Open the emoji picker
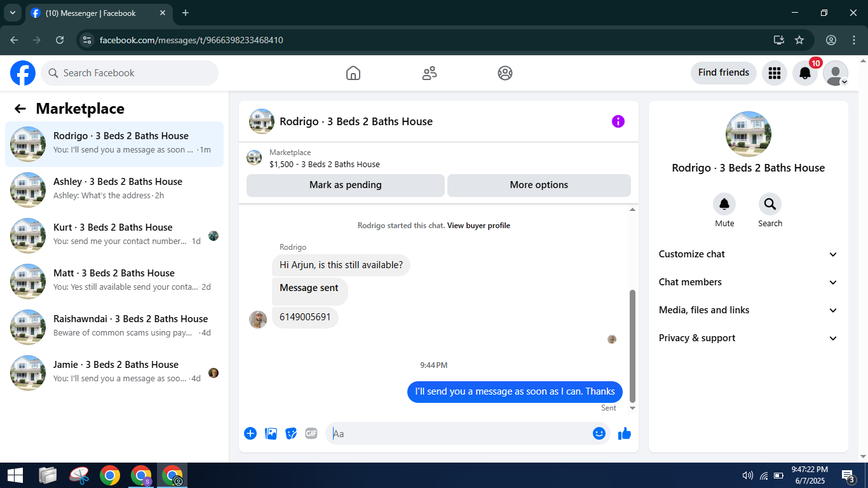The width and height of the screenshot is (868, 488). [x=599, y=433]
